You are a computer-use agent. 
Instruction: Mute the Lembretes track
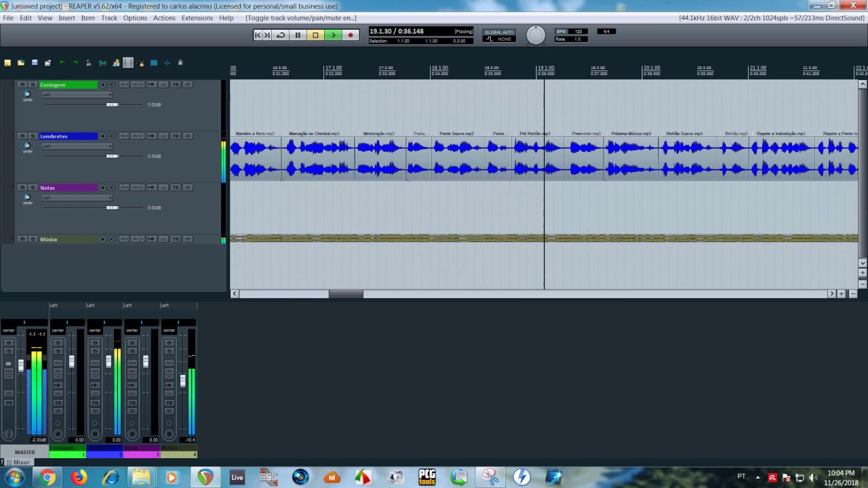coord(22,136)
